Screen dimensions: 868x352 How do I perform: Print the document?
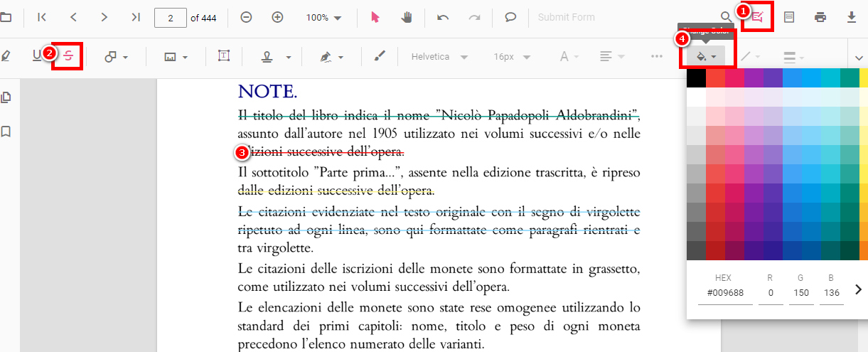click(820, 17)
